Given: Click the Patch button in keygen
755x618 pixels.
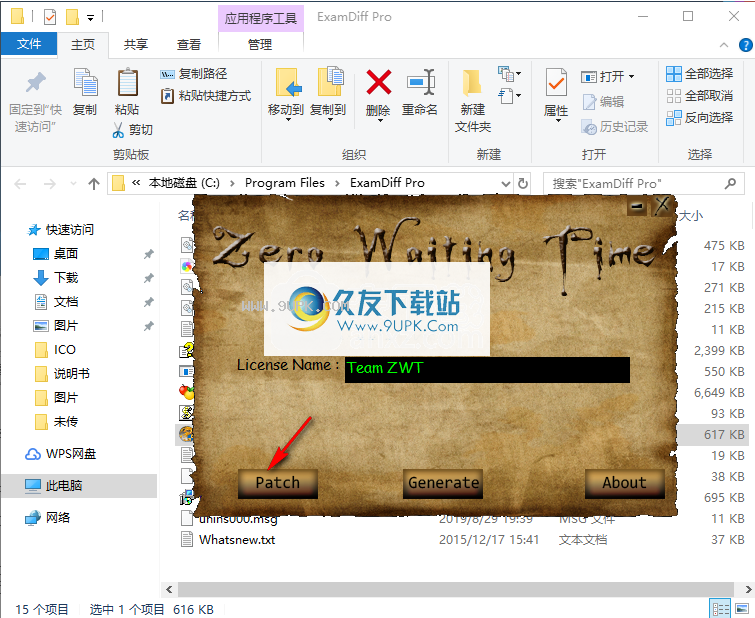Looking at the screenshot, I should pos(278,483).
